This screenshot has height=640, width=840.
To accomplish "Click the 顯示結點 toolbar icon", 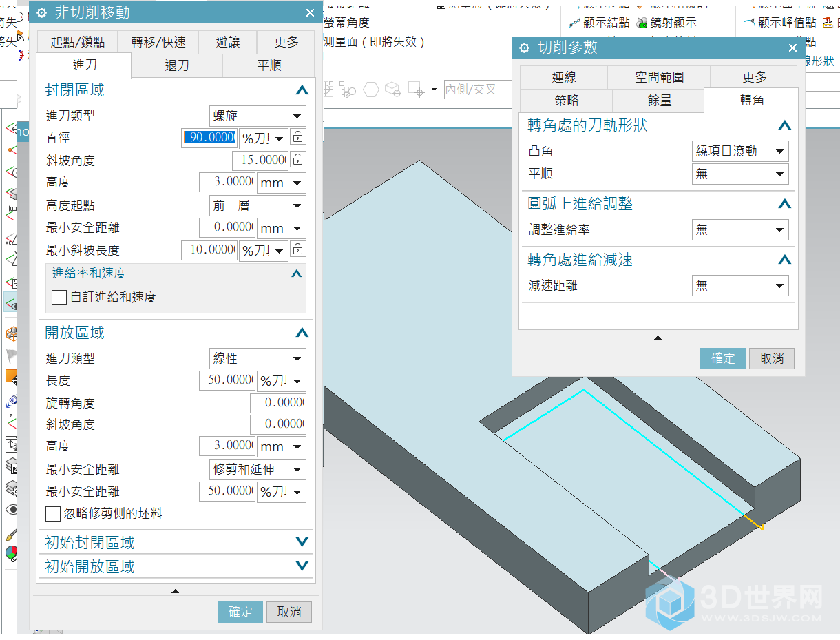I will [x=575, y=23].
